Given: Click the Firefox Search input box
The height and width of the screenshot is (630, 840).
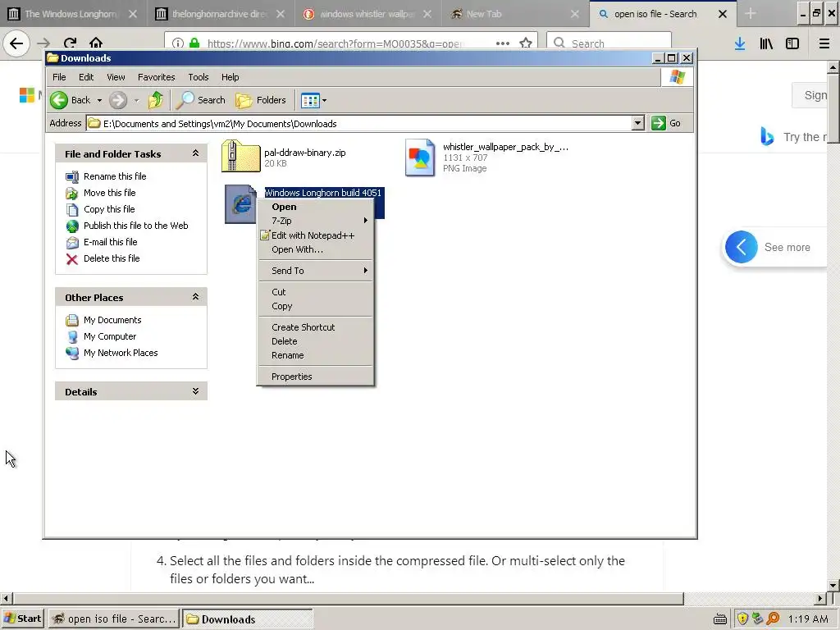Looking at the screenshot, I should click(609, 43).
